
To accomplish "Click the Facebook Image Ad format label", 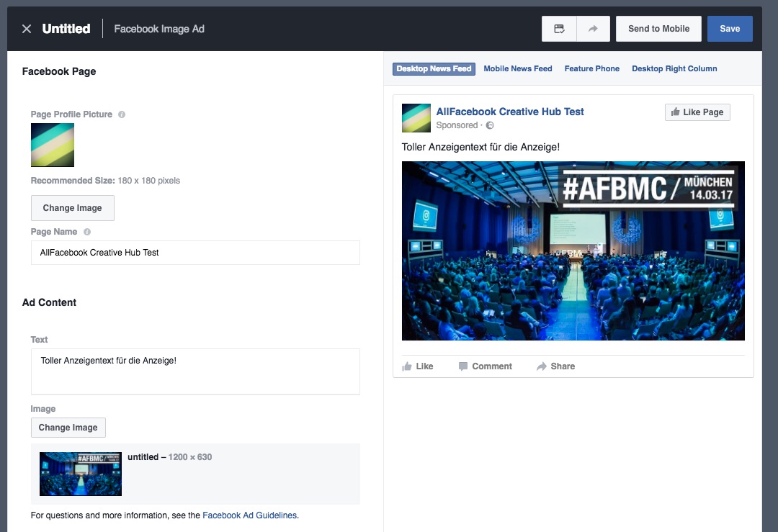I will point(159,29).
